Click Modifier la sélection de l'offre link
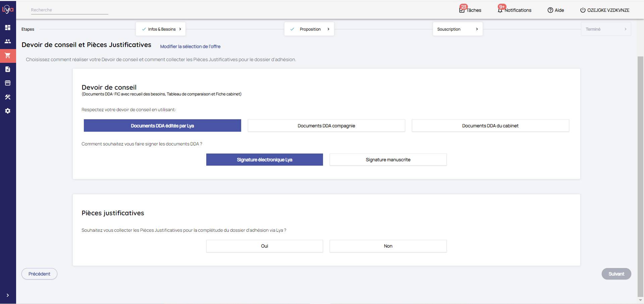 [190, 46]
